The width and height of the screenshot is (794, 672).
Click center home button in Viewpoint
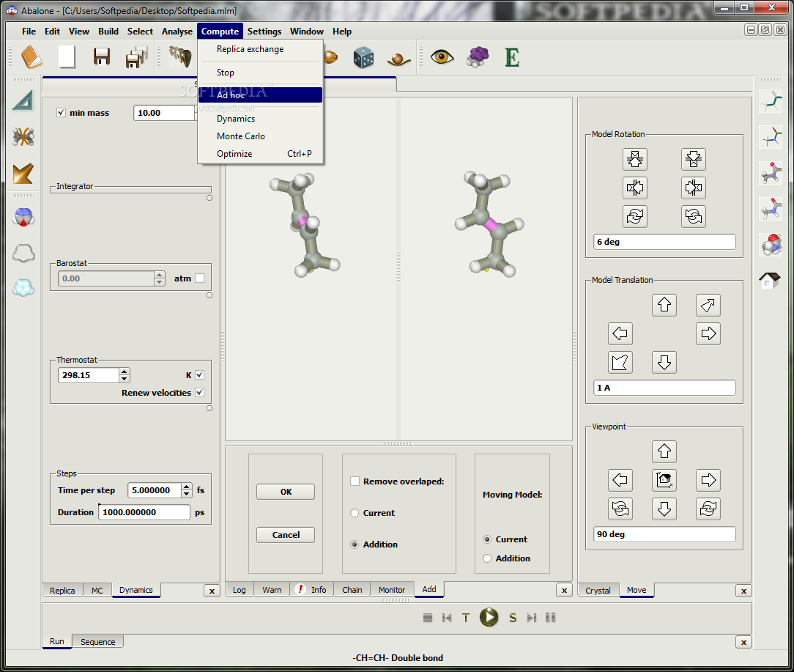pos(664,479)
